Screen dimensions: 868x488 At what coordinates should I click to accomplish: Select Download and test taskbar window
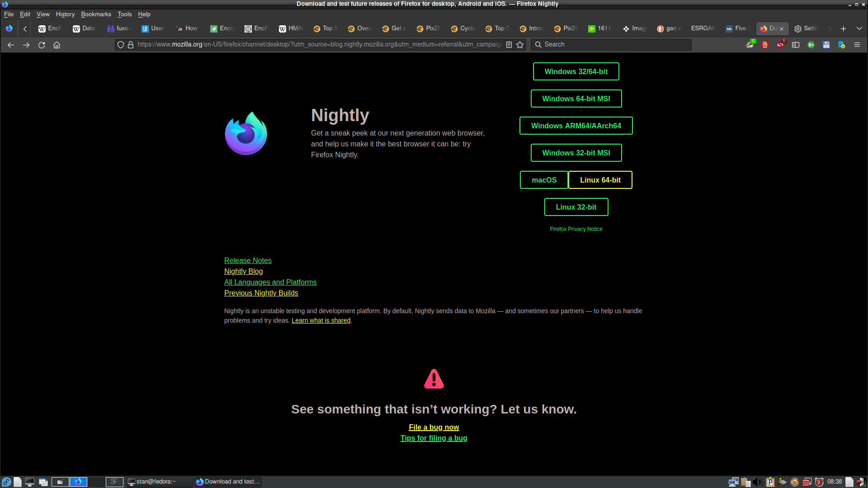point(228,482)
